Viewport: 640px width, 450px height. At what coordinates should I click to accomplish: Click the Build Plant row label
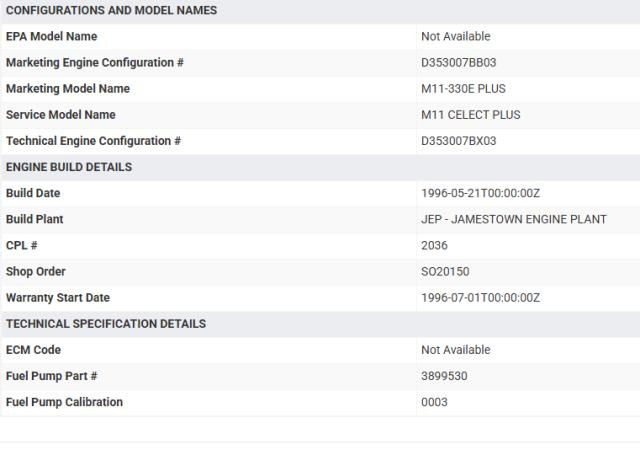pos(35,219)
